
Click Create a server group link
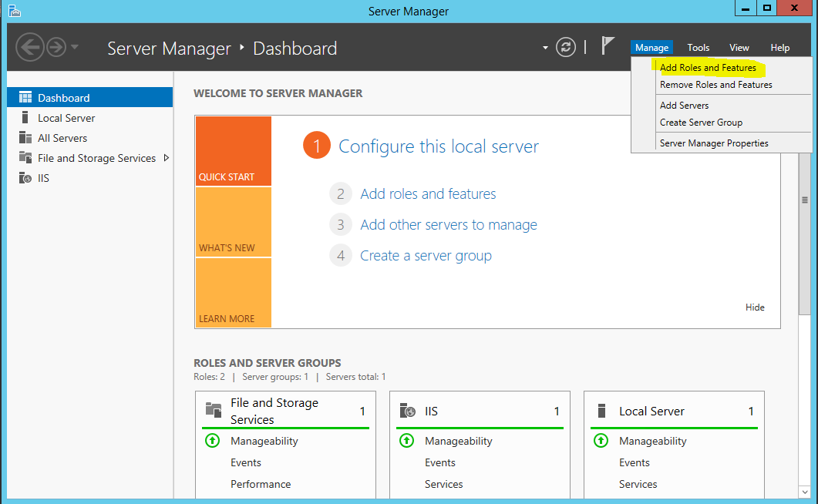point(426,256)
